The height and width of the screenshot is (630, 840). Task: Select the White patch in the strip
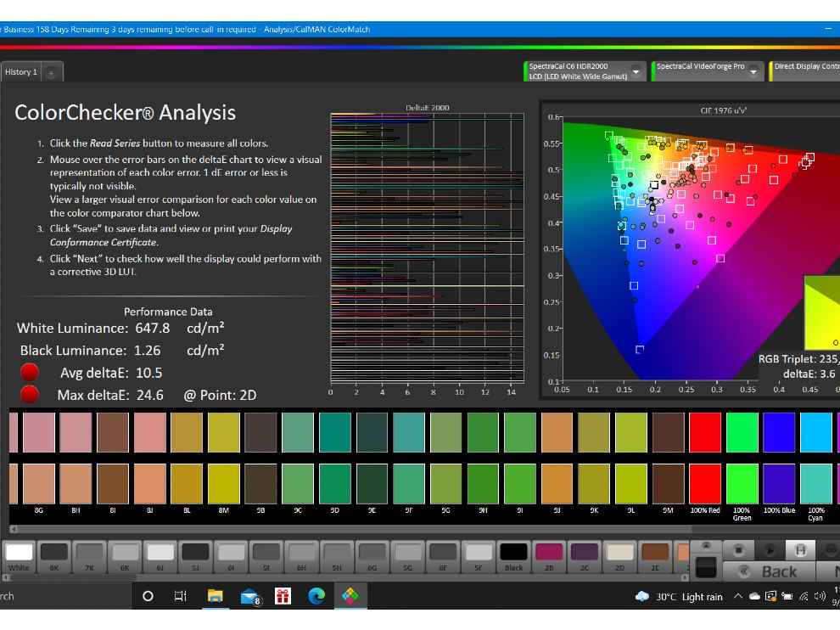pos(19,557)
